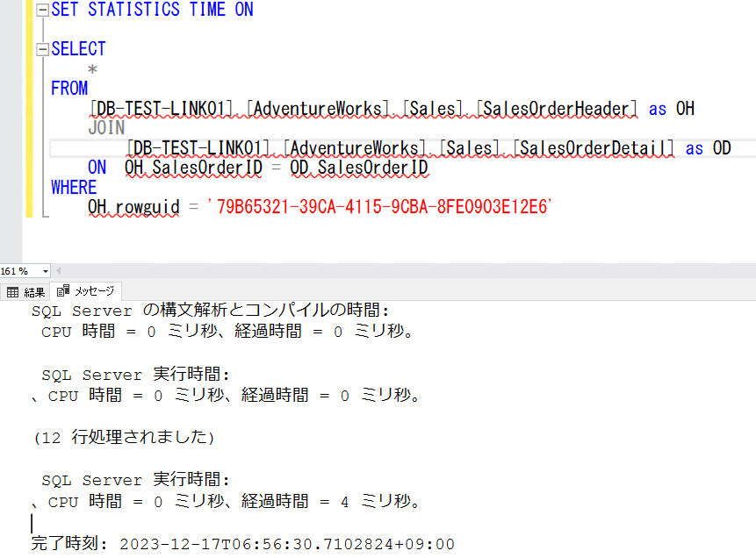Click the WHERE keyword in the query

(73, 187)
